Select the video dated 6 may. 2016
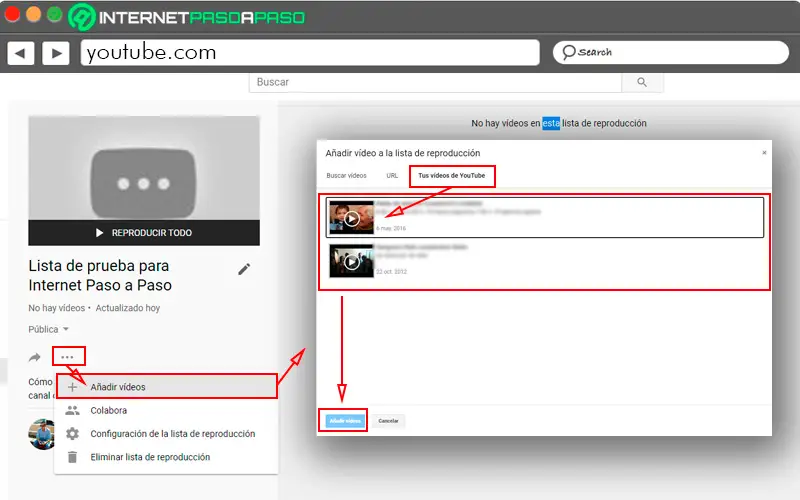Image resolution: width=800 pixels, height=500 pixels. [545, 217]
